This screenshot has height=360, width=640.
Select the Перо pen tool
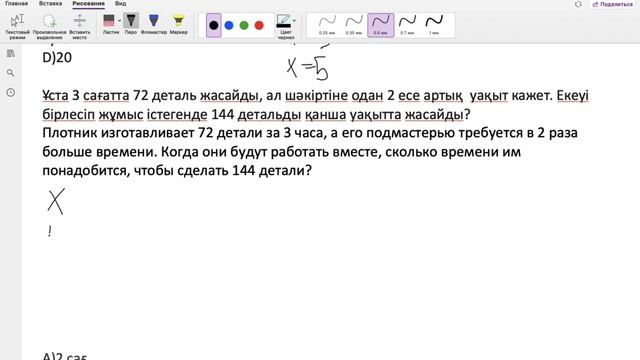131,24
